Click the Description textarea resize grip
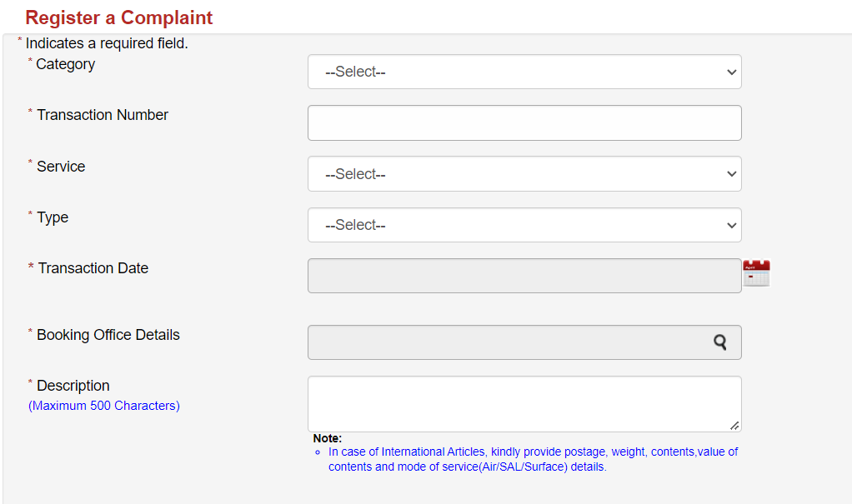 (734, 426)
